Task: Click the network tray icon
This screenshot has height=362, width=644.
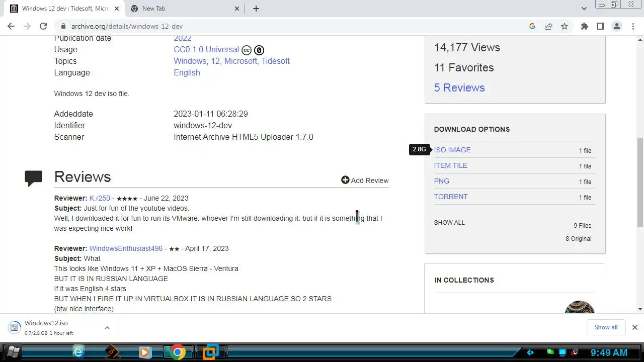Action: 562,352
